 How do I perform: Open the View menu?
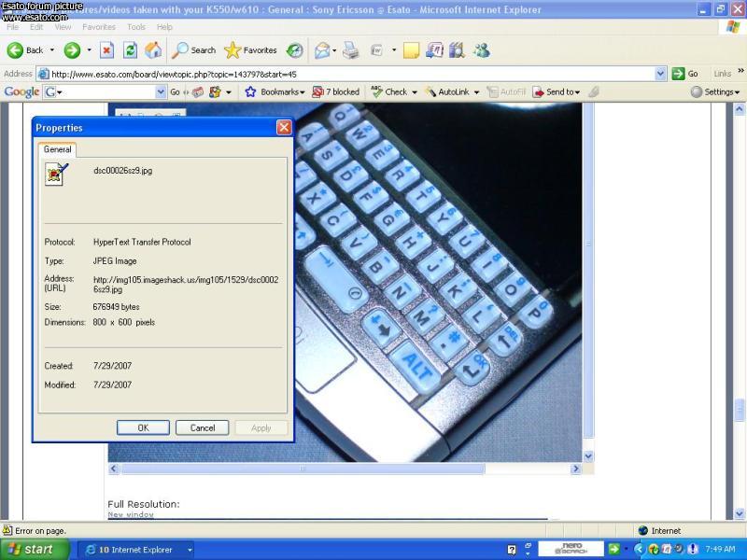(63, 27)
